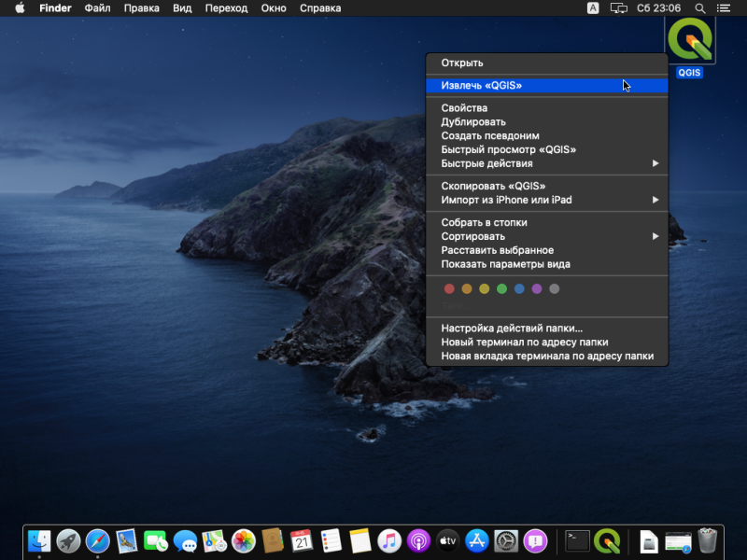The image size is (747, 560).
Task: Open the Finder menu in menu bar
Action: (55, 8)
